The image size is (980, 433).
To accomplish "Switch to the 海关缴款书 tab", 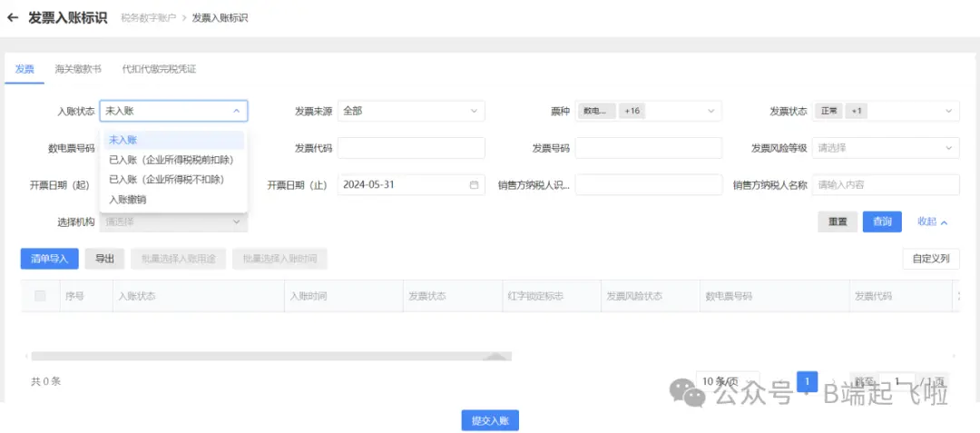I will (78, 69).
